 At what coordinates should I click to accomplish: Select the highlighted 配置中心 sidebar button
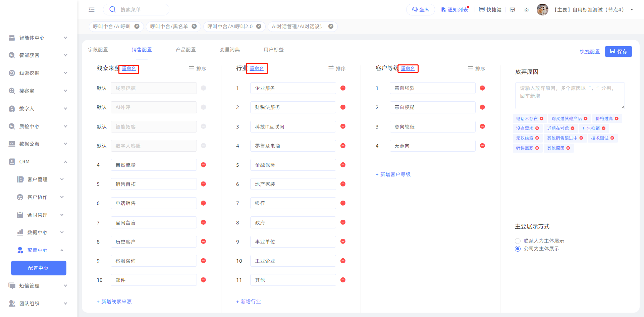point(39,268)
